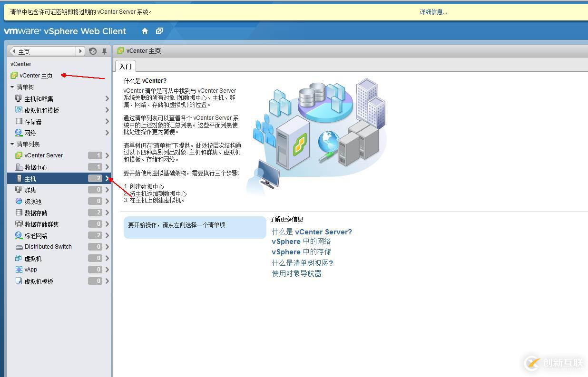Viewport: 588px width, 377px height.
Task: Open the new window icon beside Home
Action: pos(159,31)
